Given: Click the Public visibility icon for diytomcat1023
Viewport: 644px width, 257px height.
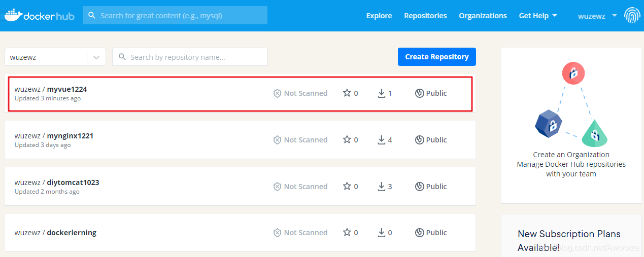Looking at the screenshot, I should click(x=419, y=187).
